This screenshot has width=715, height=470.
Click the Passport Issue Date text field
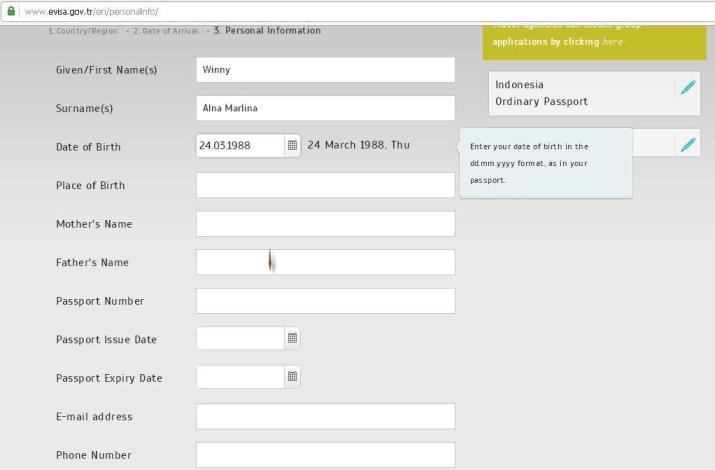pyautogui.click(x=240, y=338)
